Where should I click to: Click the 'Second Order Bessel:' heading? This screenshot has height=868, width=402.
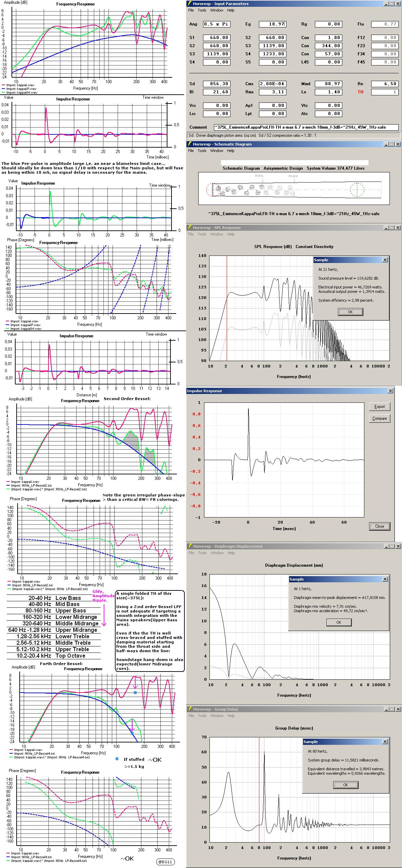tap(127, 398)
